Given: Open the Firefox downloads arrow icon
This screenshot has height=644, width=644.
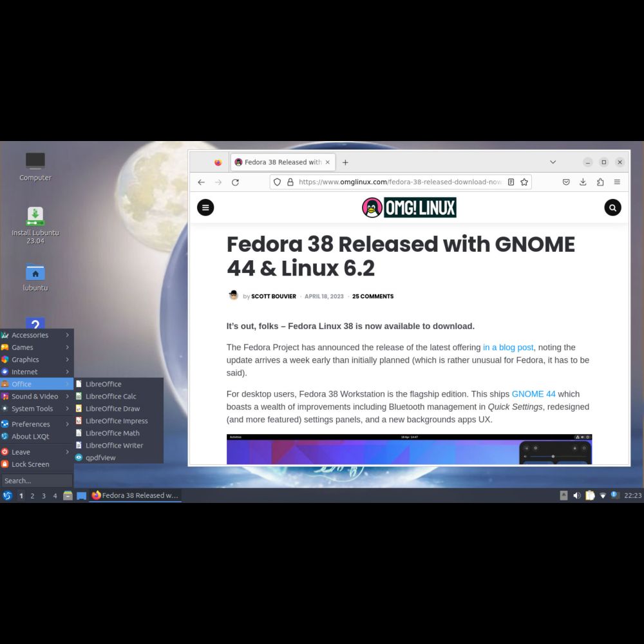Looking at the screenshot, I should click(x=583, y=182).
